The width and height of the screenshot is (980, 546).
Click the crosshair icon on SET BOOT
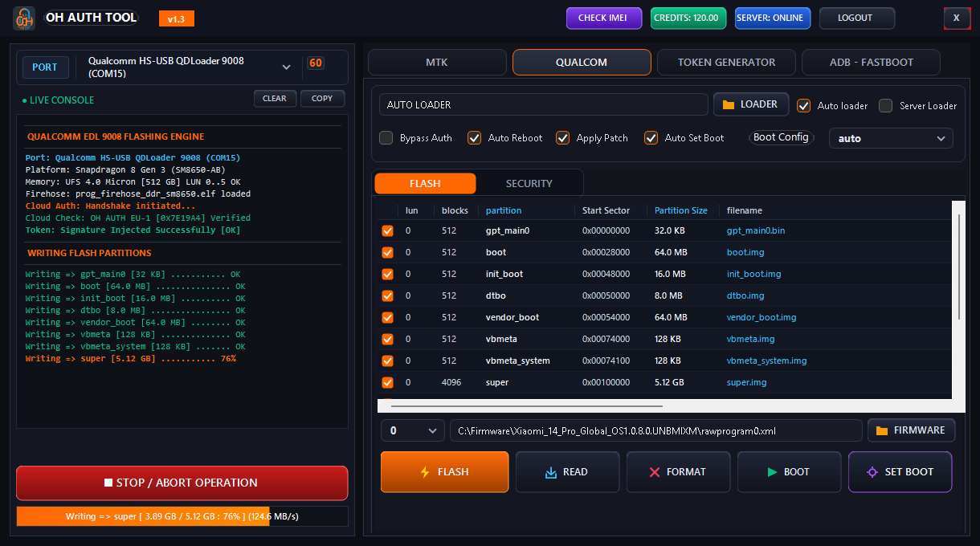tap(872, 472)
